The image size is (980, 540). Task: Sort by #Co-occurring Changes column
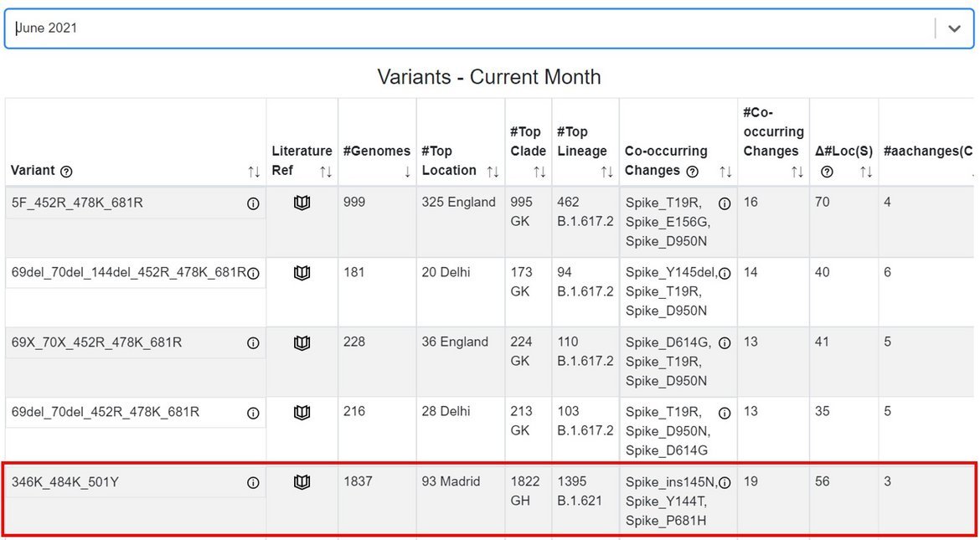point(797,172)
